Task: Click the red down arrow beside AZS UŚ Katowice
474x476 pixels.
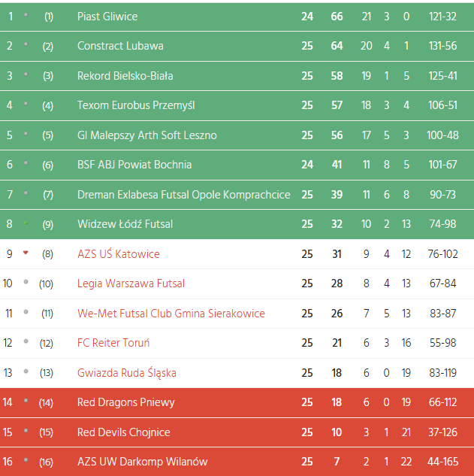Action: click(x=26, y=253)
